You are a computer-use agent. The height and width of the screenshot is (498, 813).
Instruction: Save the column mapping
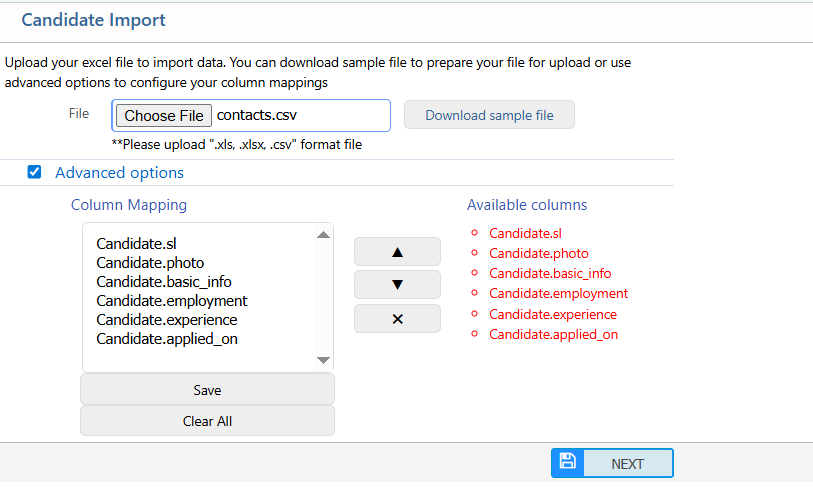click(x=207, y=390)
